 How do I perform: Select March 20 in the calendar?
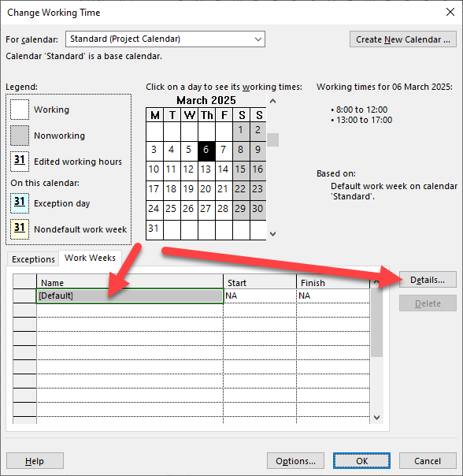[x=206, y=189]
